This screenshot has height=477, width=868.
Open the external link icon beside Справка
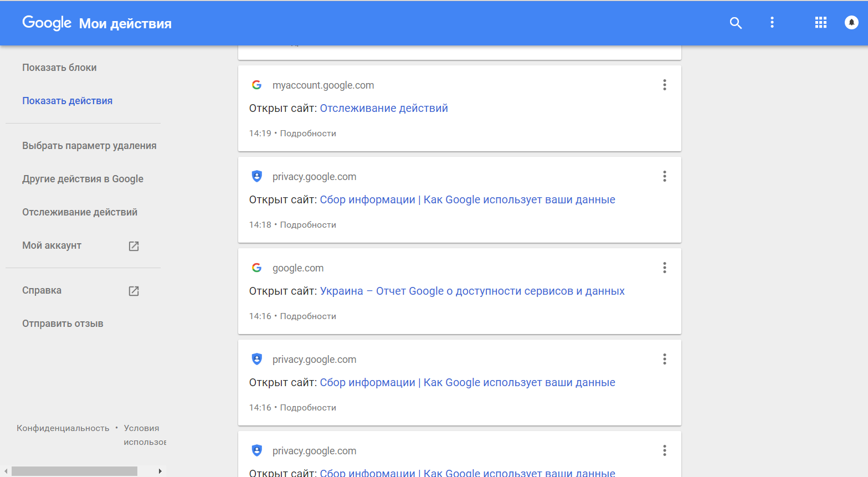(134, 291)
